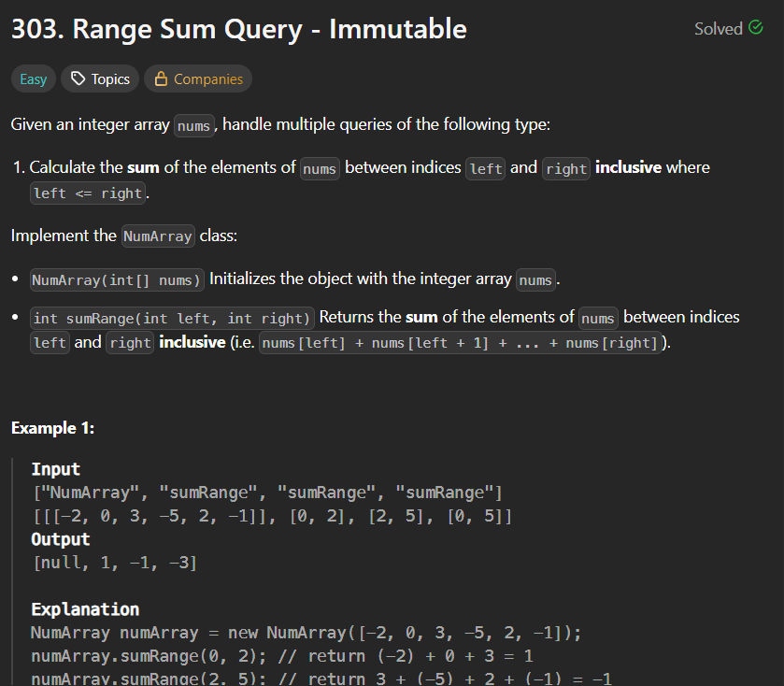
Task: Select the NumArray(int[] nums) constructor code
Action: coord(117,279)
